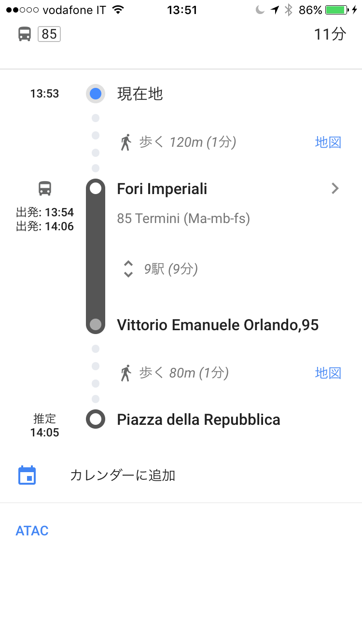Tap the blue current location dot
The width and height of the screenshot is (362, 644).
click(96, 94)
